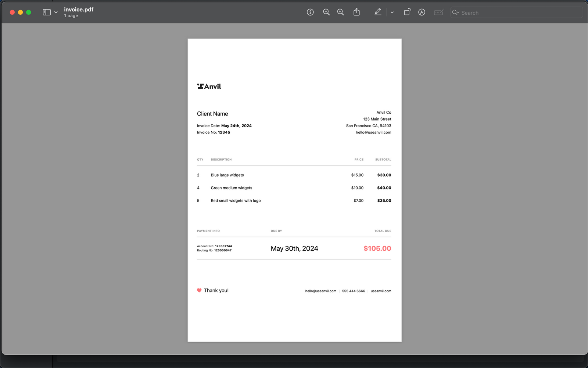Click hello@useanvil.com under the company address

(373, 132)
